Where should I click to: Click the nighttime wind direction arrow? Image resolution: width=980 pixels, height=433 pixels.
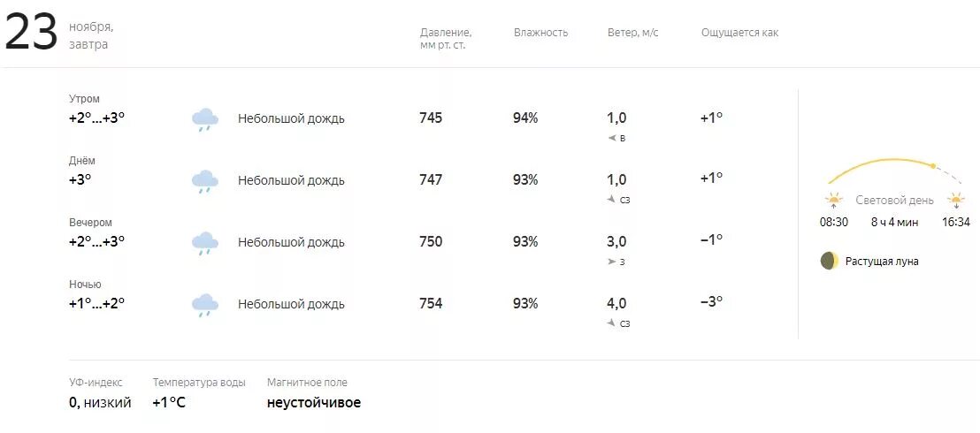pos(611,323)
